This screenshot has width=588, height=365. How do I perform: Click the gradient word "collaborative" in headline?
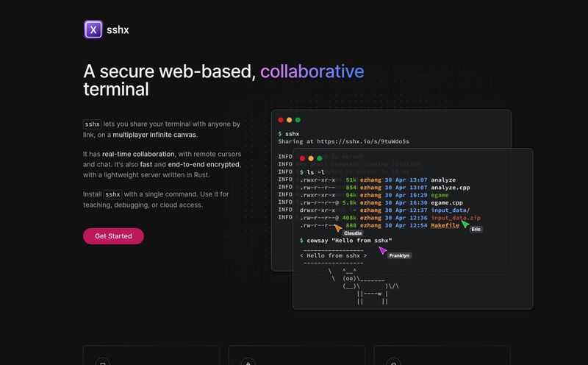click(x=312, y=71)
